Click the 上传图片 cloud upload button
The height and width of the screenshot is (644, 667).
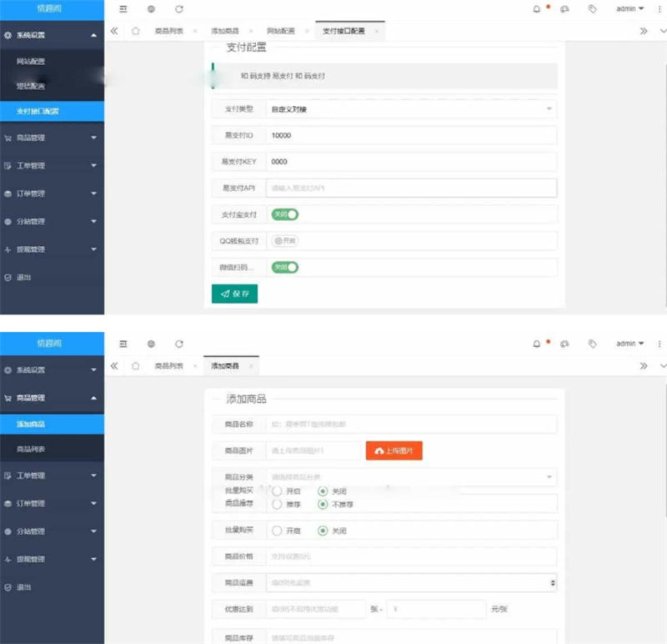tap(394, 450)
